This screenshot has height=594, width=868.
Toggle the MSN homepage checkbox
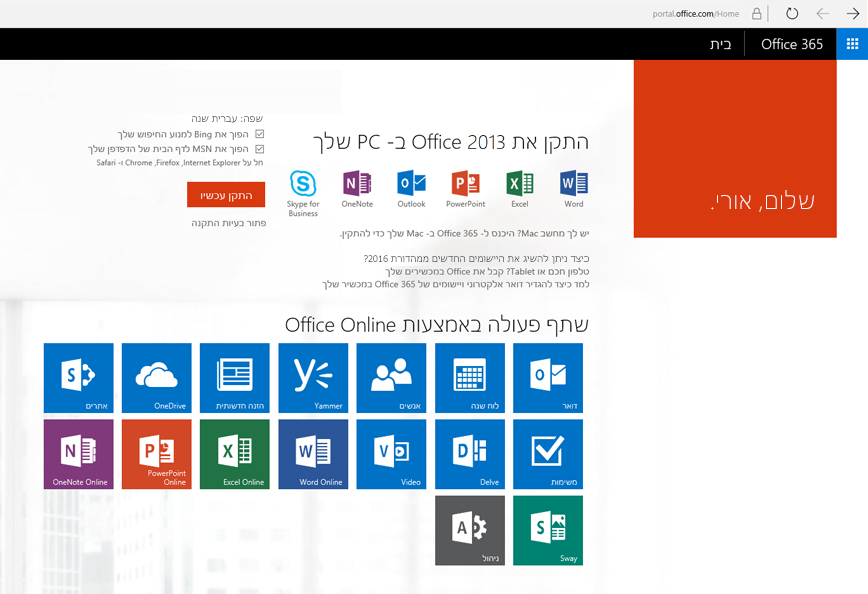pos(260,149)
